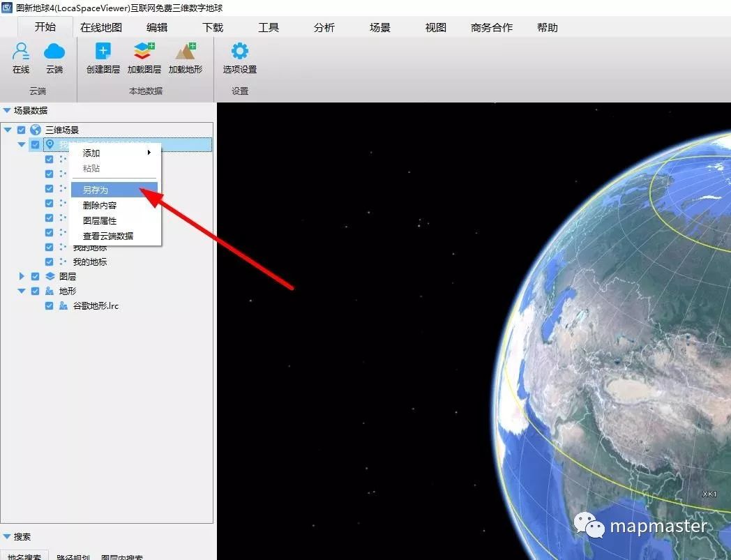Open the 在线地图 ribbon tab
The width and height of the screenshot is (731, 560).
(x=100, y=27)
